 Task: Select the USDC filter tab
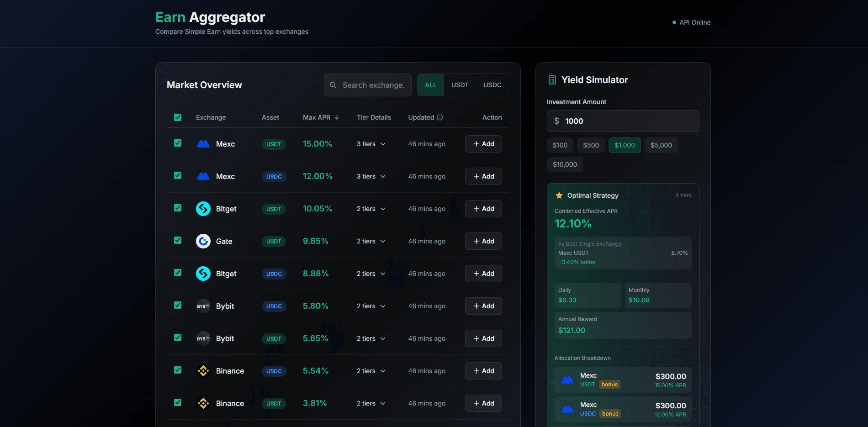(492, 85)
